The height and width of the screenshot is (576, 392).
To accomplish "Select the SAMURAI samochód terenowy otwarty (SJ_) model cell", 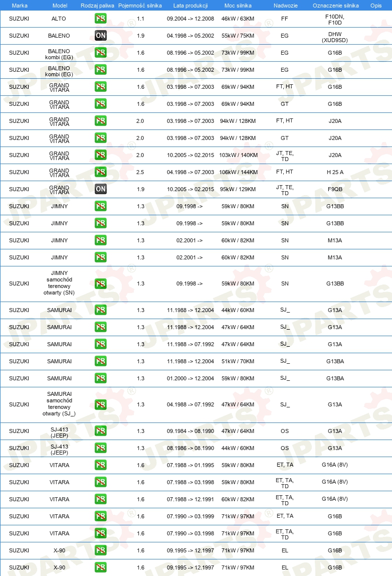I will (59, 404).
